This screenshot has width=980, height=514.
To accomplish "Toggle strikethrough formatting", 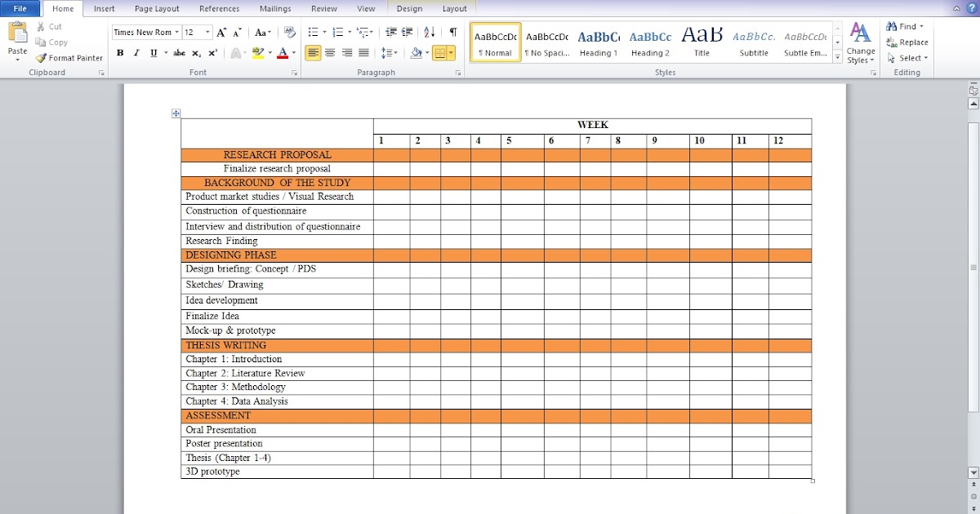I will (179, 53).
